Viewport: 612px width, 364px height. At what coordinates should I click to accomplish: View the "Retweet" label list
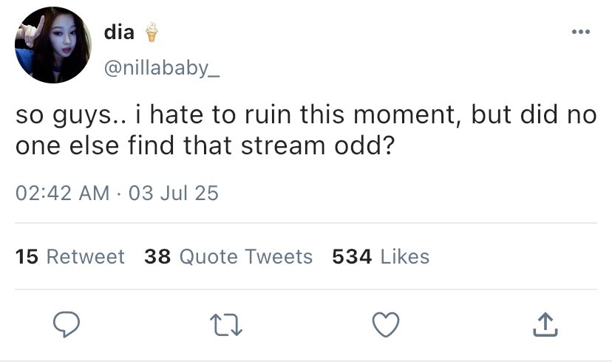coord(86,257)
